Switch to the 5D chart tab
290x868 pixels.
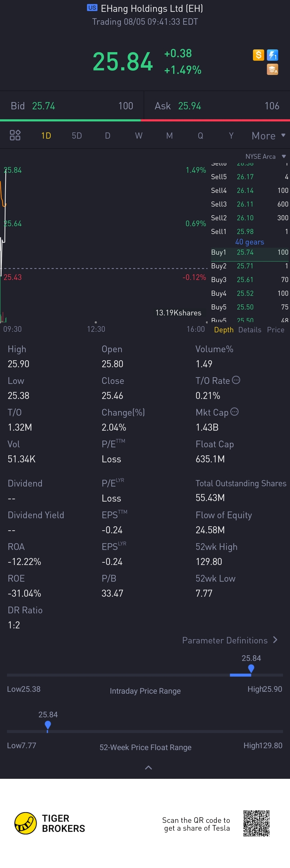pos(77,135)
